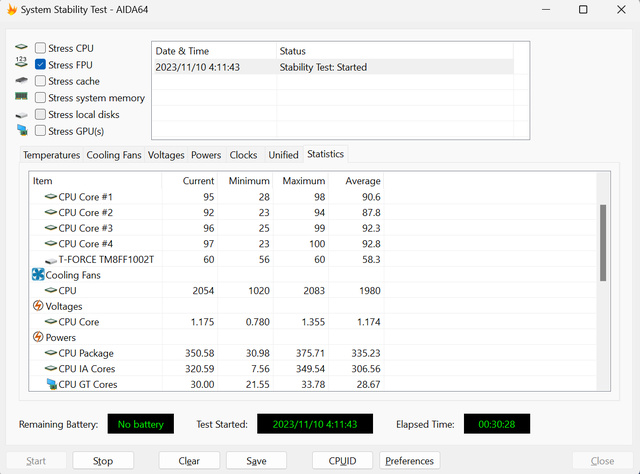Click the CPU Core #1 current value 95
Viewport: 640px width, 474px height.
click(209, 197)
